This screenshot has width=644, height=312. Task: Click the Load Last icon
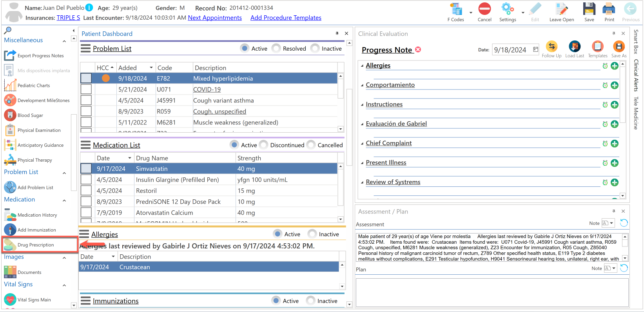[575, 47]
